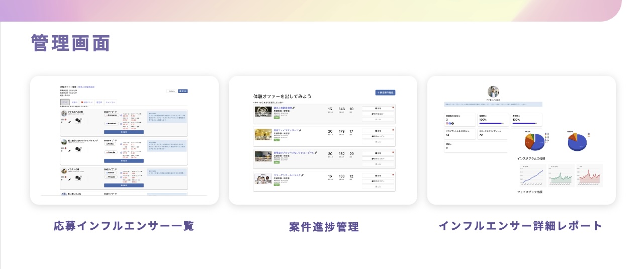Click the 応募インフルエンサー一覧 caption
This screenshot has height=269, width=644.
pyautogui.click(x=124, y=226)
